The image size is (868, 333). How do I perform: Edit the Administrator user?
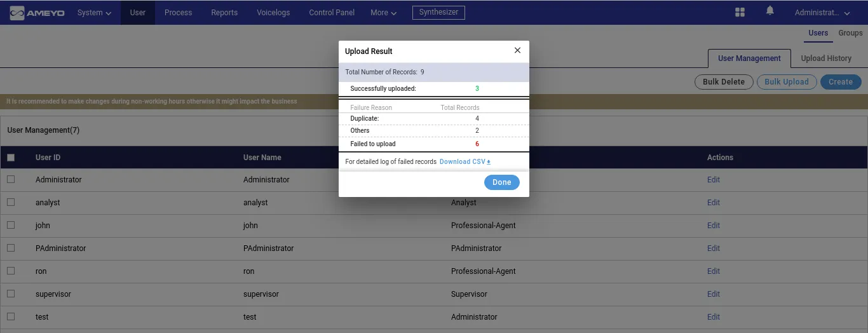pos(714,180)
